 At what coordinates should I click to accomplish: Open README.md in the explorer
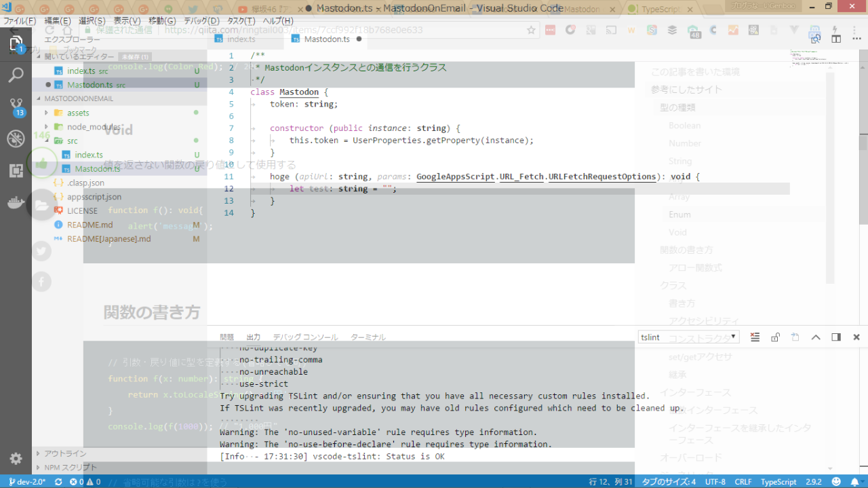90,225
